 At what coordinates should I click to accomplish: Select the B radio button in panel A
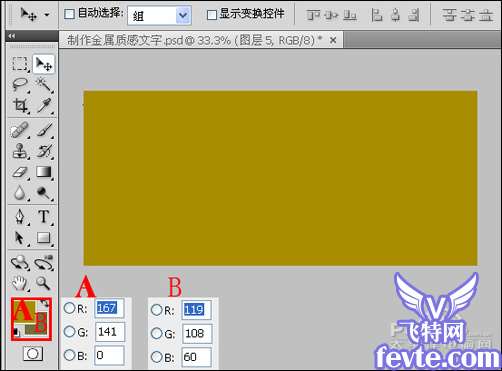(x=69, y=355)
